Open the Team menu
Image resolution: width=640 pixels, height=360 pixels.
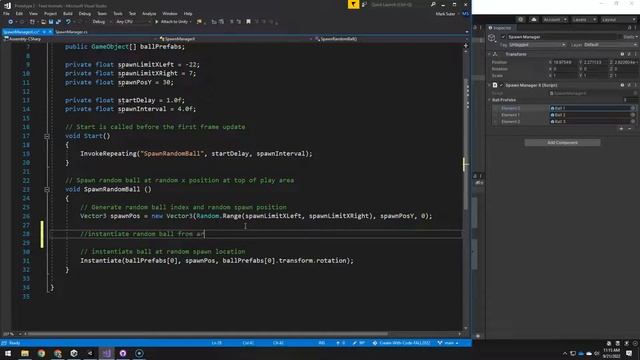(102, 13)
